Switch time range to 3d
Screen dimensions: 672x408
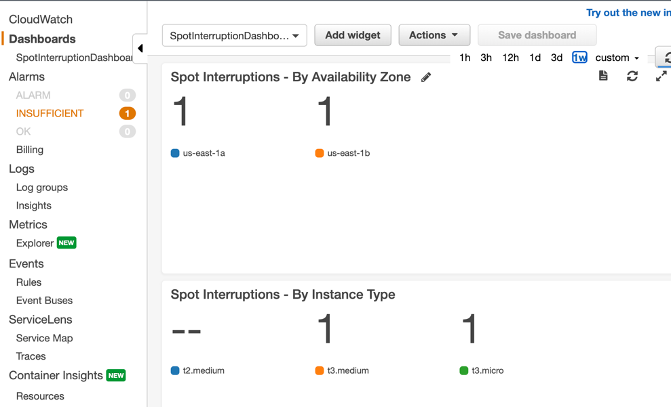(x=557, y=58)
